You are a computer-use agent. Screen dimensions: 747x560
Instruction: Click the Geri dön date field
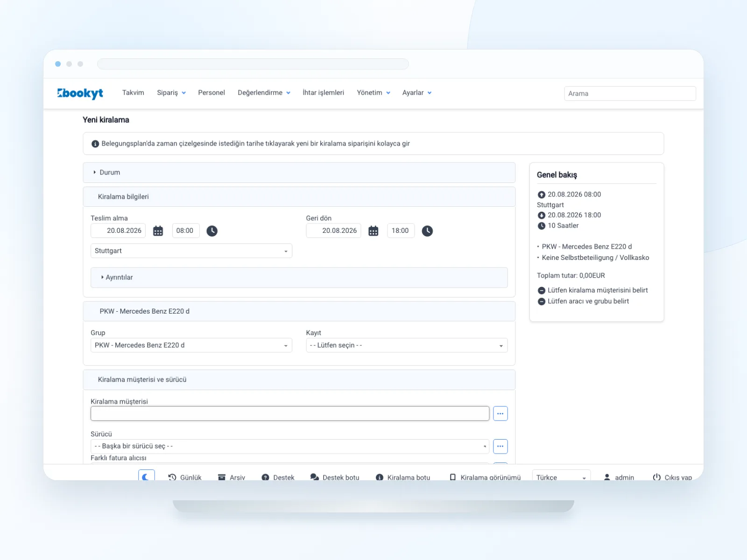tap(333, 231)
